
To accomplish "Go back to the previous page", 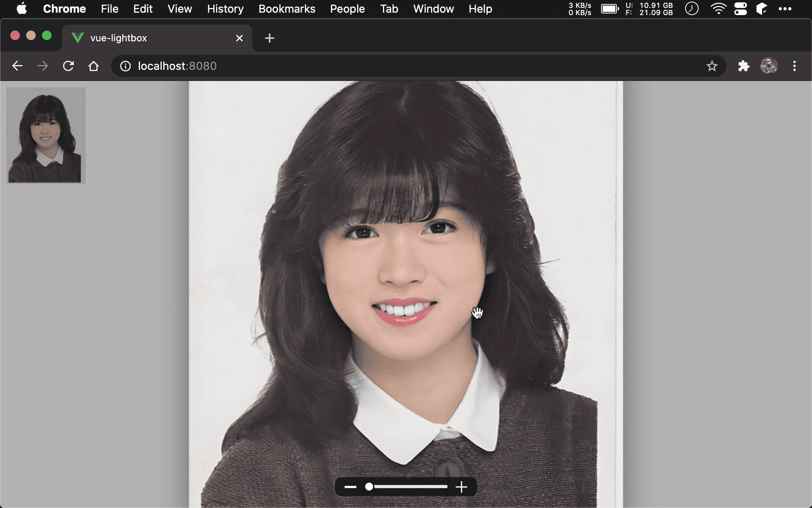I will tap(17, 66).
